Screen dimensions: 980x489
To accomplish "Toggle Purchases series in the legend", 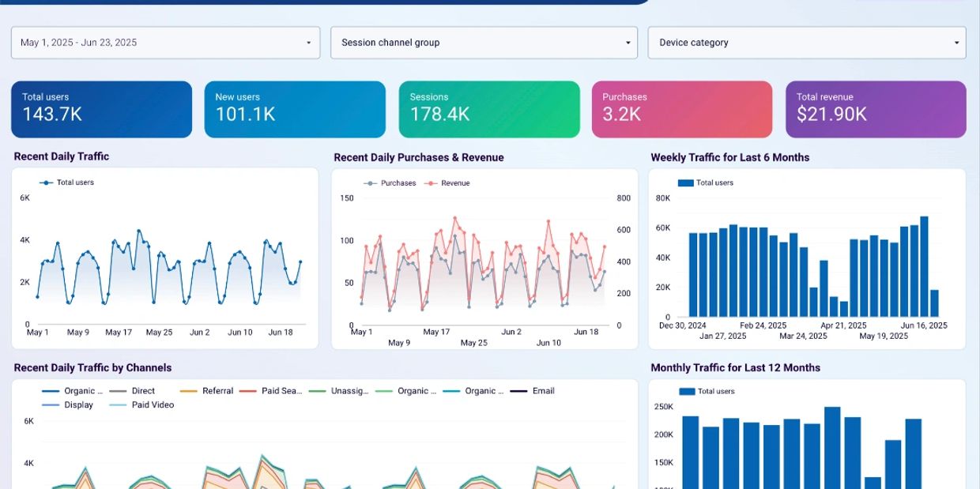I will coord(390,183).
